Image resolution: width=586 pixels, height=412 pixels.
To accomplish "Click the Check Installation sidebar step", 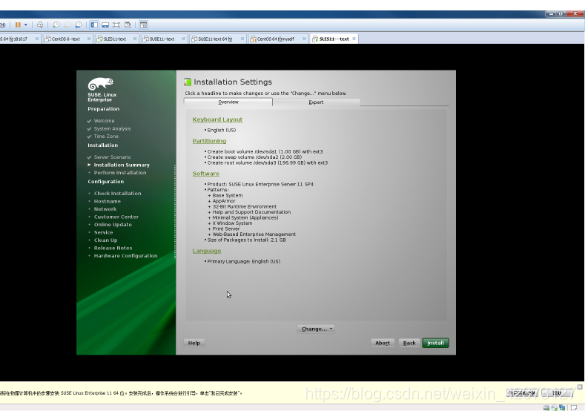I will (118, 193).
